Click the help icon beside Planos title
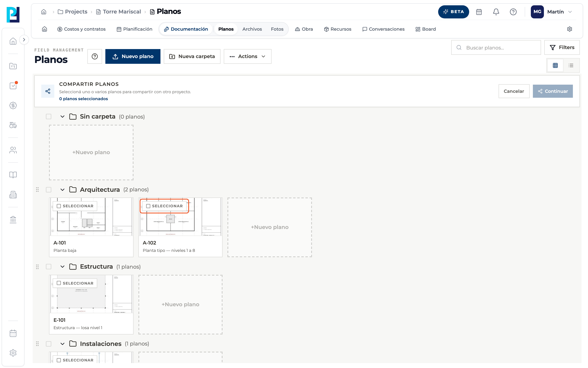Image resolution: width=588 pixels, height=368 pixels. coord(95,56)
